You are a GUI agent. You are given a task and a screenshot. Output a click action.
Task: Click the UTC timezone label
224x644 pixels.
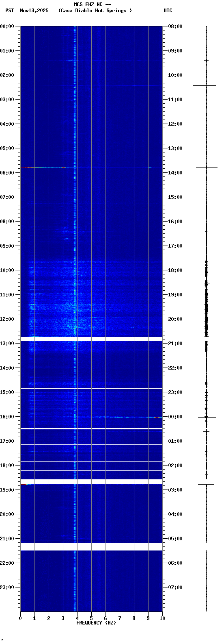168,11
